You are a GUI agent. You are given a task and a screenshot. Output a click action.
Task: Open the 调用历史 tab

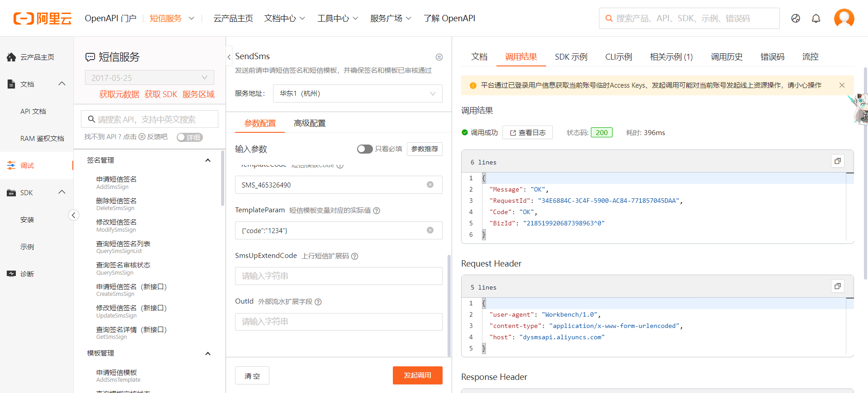[726, 57]
